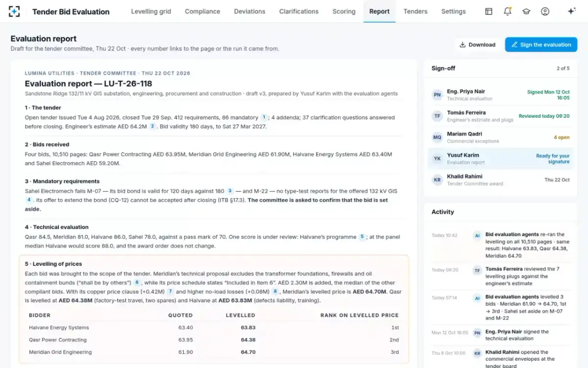Screen dimensions: 588x368
Task: Open source reference badge 1 for mandatory requirements
Action: pyautogui.click(x=264, y=118)
